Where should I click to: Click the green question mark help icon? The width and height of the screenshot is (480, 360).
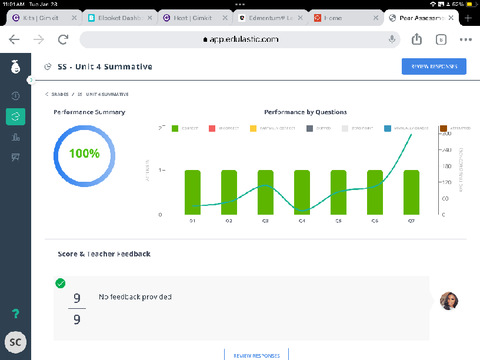tap(15, 314)
